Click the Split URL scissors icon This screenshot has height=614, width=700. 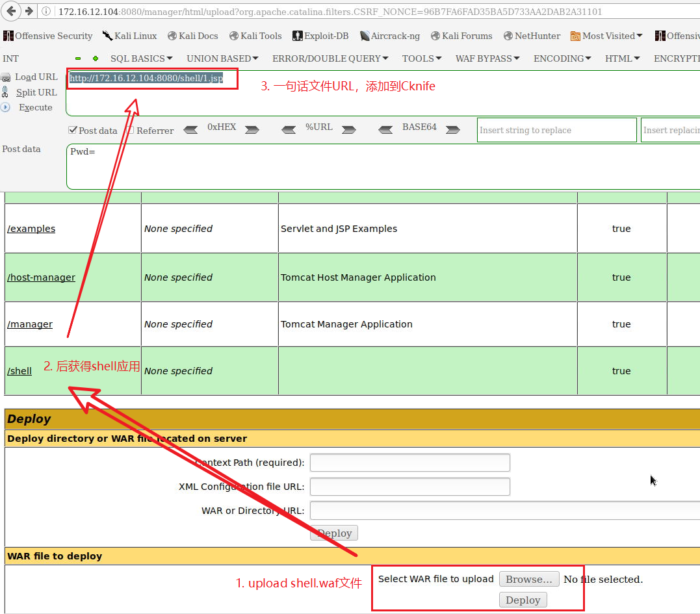6,92
